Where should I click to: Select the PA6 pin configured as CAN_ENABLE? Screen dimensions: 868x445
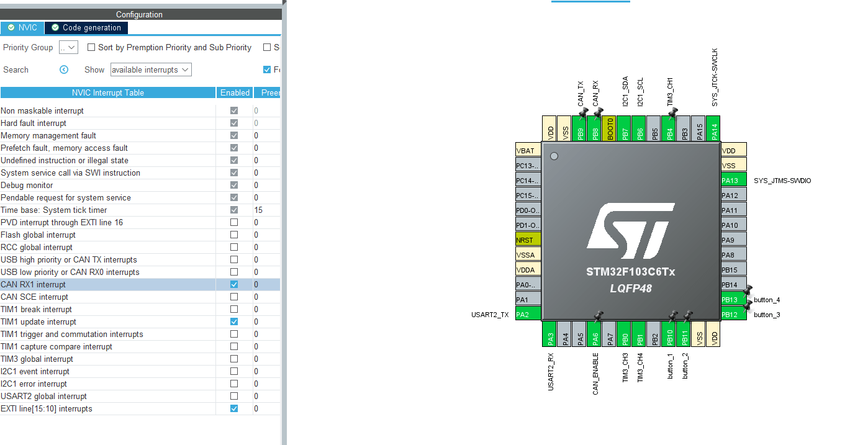(x=595, y=335)
